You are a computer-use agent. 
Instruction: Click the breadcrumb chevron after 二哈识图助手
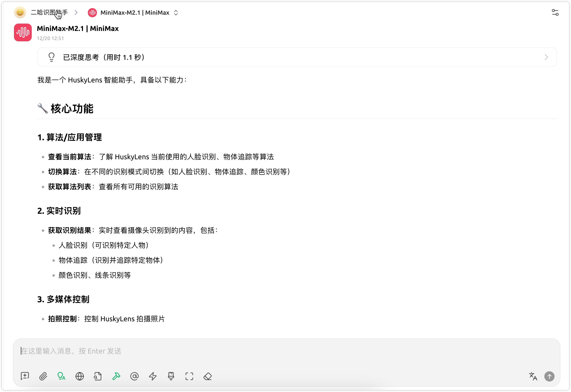[x=76, y=12]
